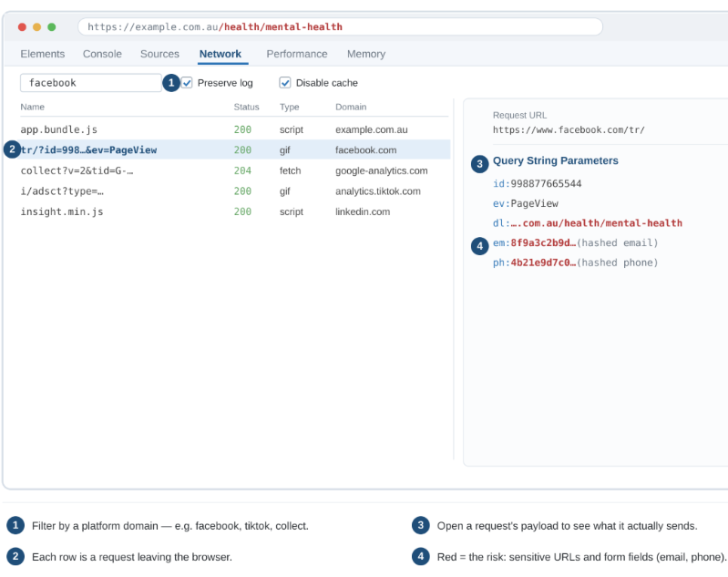Open the Memory tab
The height and width of the screenshot is (577, 728).
pyautogui.click(x=366, y=54)
